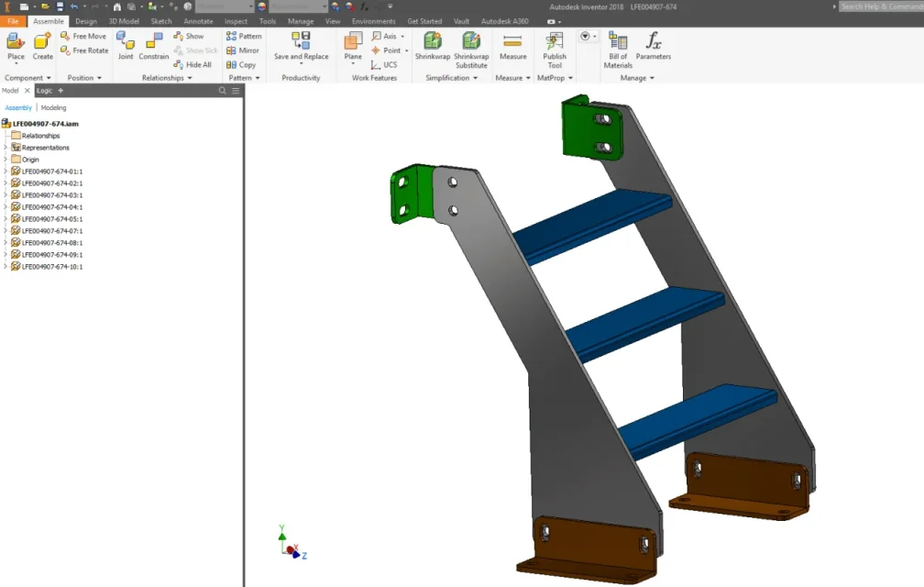Open Bill of Materials
924x587 pixels.
pos(618,50)
